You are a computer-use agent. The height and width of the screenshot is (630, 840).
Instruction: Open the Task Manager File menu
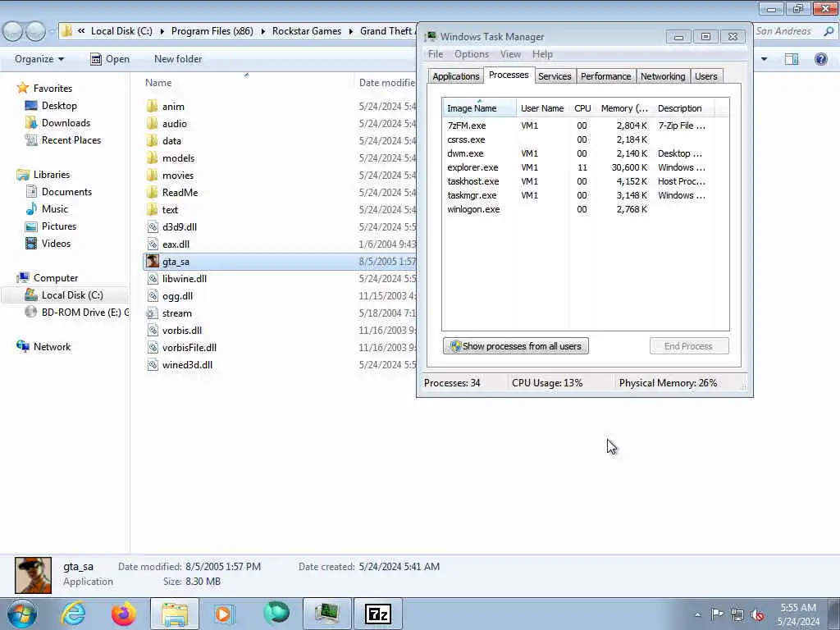436,54
